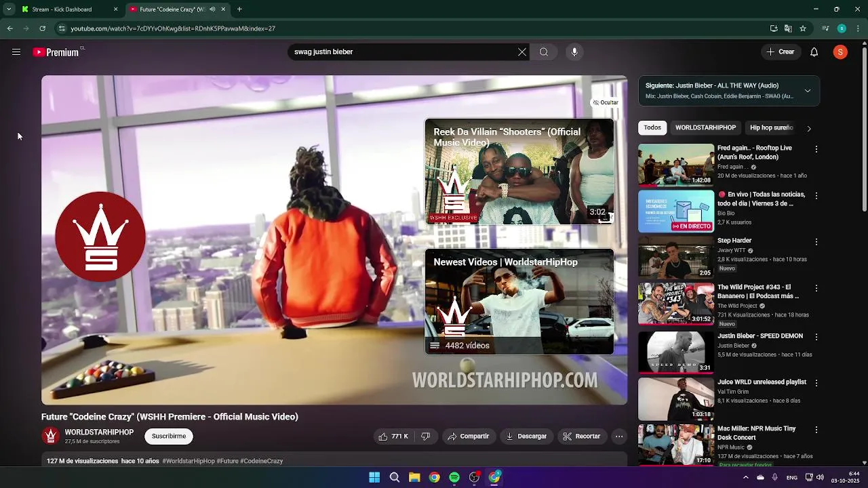Open more actions menu beside Recortar
Image resolution: width=868 pixels, height=488 pixels.
point(619,436)
